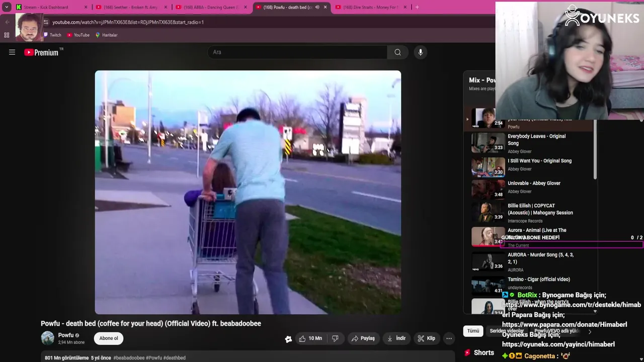
Task: Open the Haritalar maps bookmark
Action: [x=106, y=35]
